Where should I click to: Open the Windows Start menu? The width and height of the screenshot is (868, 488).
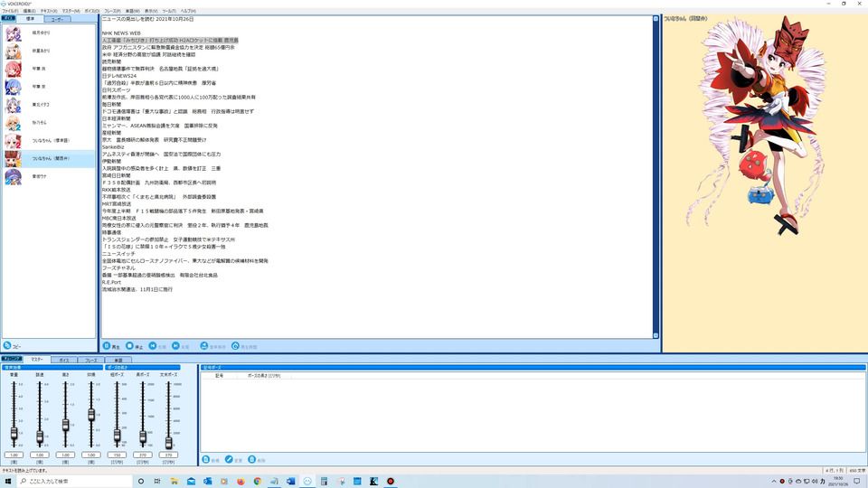8,482
